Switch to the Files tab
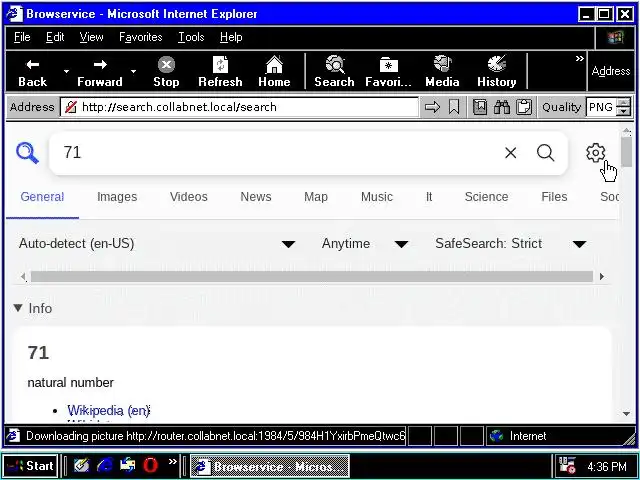Viewport: 640px width, 480px height. [554, 197]
